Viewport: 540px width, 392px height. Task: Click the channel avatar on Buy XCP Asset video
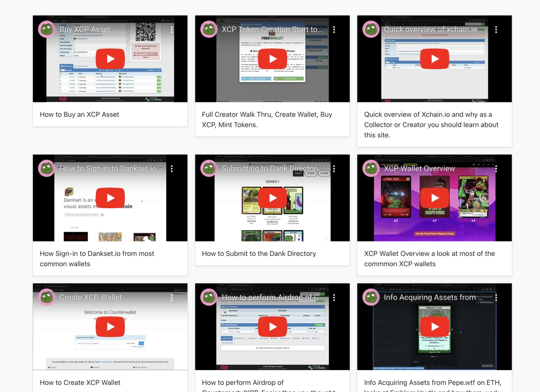coord(47,29)
